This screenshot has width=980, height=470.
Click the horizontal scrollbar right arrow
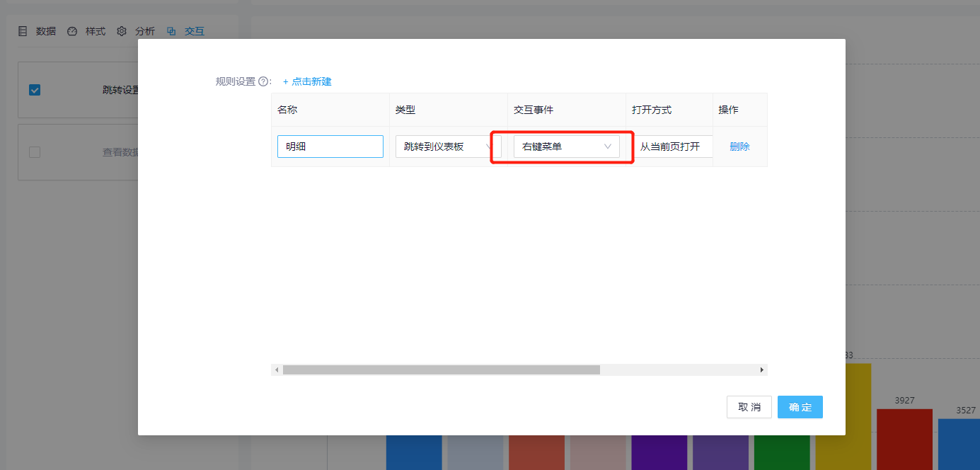pos(761,369)
